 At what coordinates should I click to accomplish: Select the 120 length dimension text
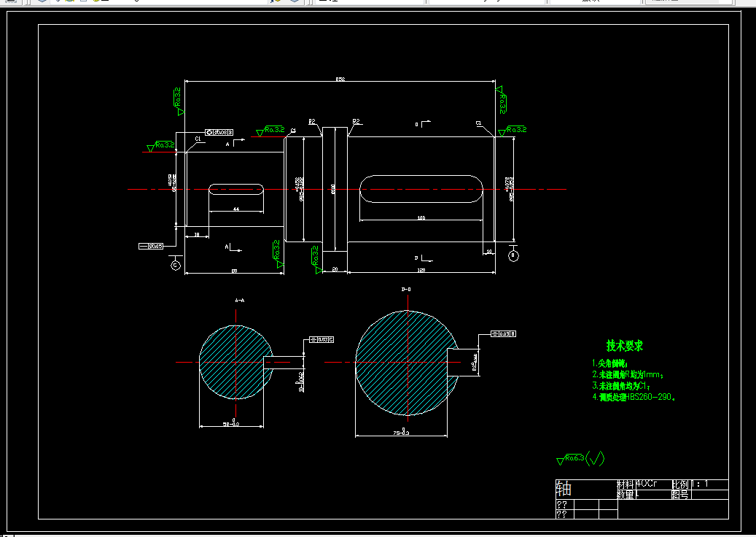click(x=421, y=271)
